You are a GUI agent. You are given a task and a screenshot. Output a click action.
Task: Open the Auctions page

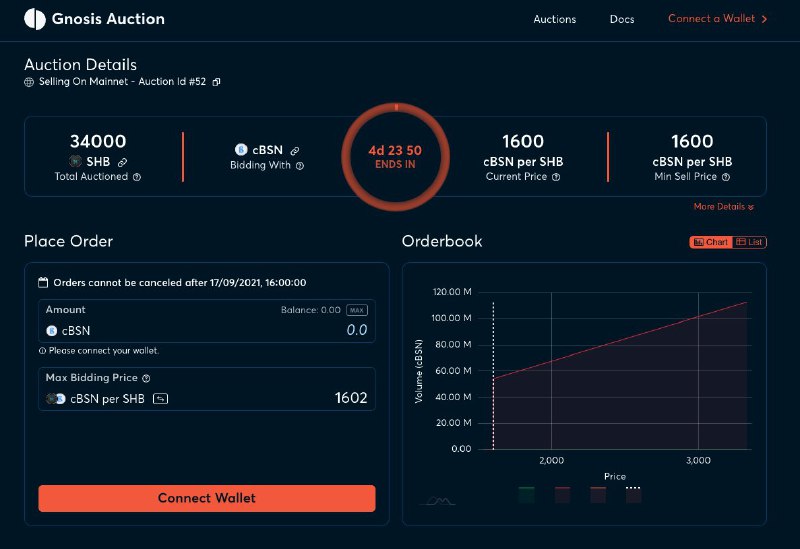pos(555,19)
